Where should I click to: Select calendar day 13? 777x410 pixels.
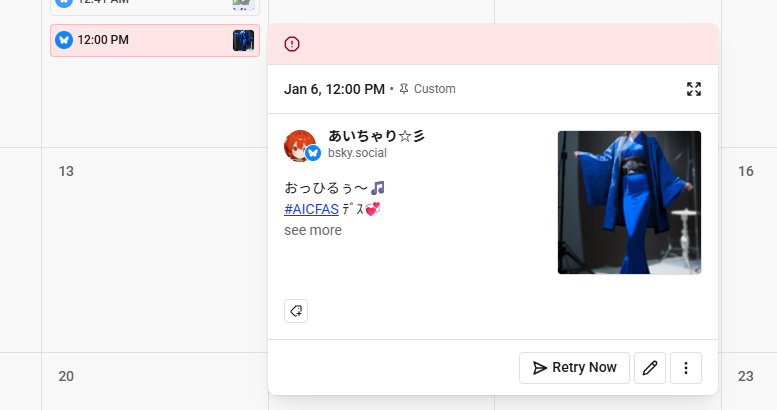tap(66, 171)
